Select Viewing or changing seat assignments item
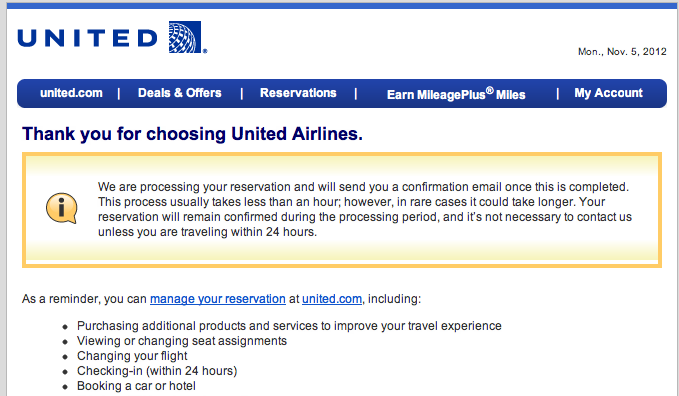The height and width of the screenshot is (396, 679). pyautogui.click(x=181, y=341)
